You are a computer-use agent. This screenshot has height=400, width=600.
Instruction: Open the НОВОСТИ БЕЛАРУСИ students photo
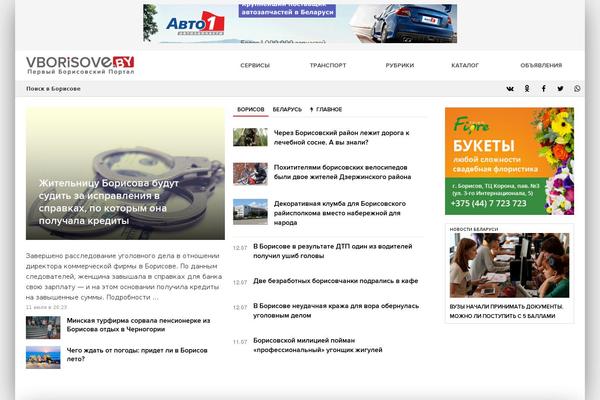click(509, 265)
